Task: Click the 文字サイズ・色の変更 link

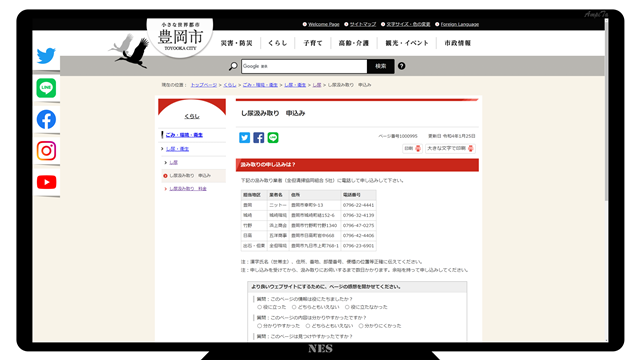Action: pyautogui.click(x=408, y=24)
